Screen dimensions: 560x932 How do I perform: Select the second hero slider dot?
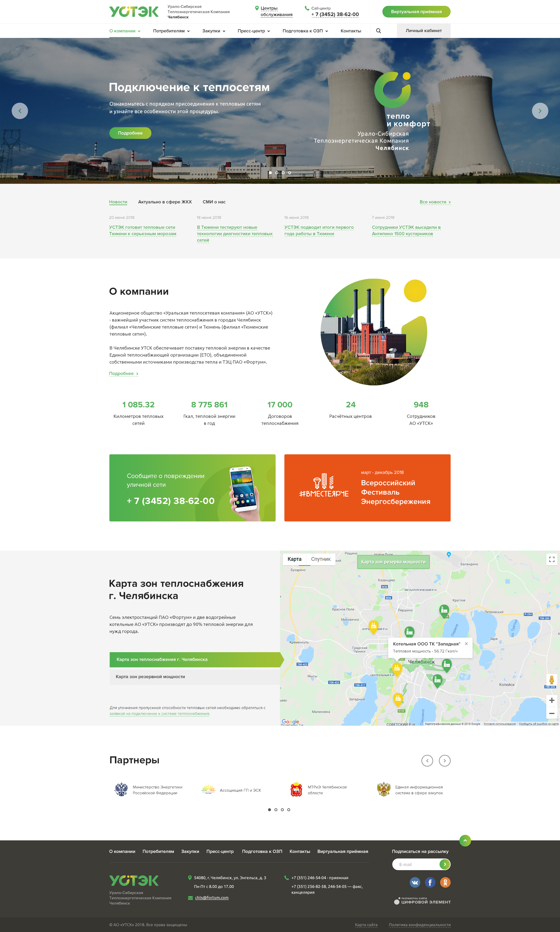[x=276, y=172]
